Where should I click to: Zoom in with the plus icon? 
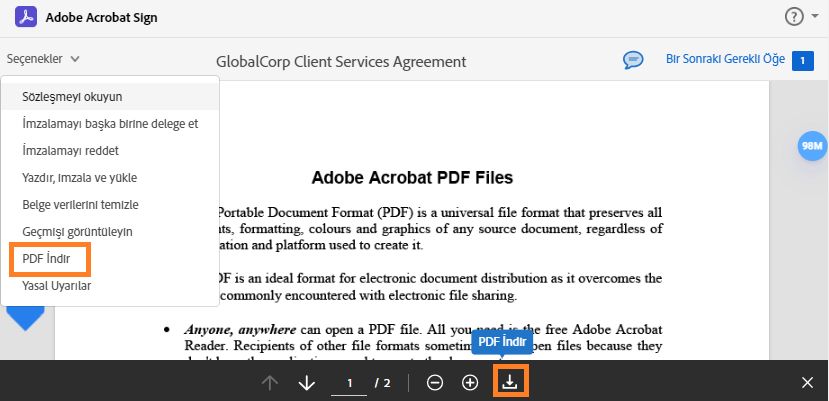(x=470, y=383)
